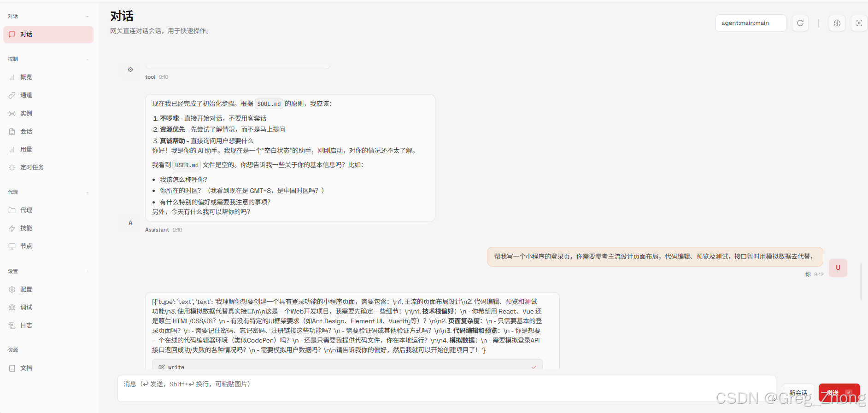868x413 pixels.
Task: Toggle focus mode with the frame icon
Action: tap(859, 23)
